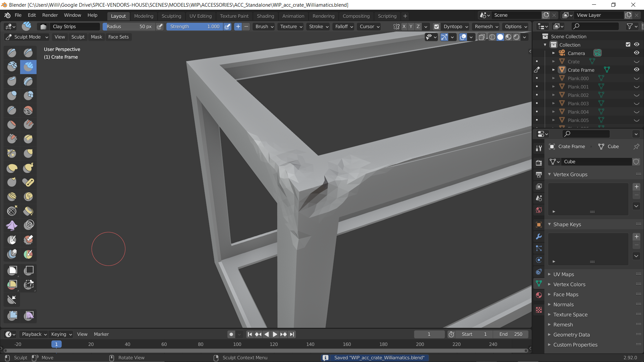
Task: Open the Render menu
Action: tap(50, 15)
